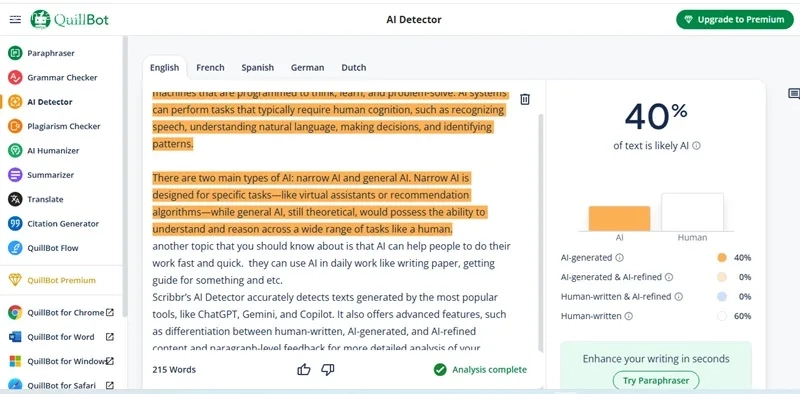800x394 pixels.
Task: Click the info icon beside AI-generated & AI-refined
Action: (669, 277)
